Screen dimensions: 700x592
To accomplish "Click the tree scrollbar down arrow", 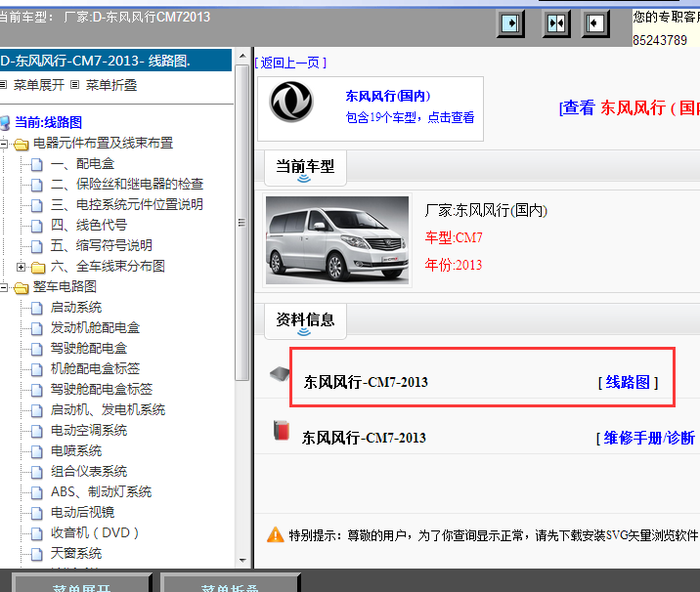I will click(242, 561).
